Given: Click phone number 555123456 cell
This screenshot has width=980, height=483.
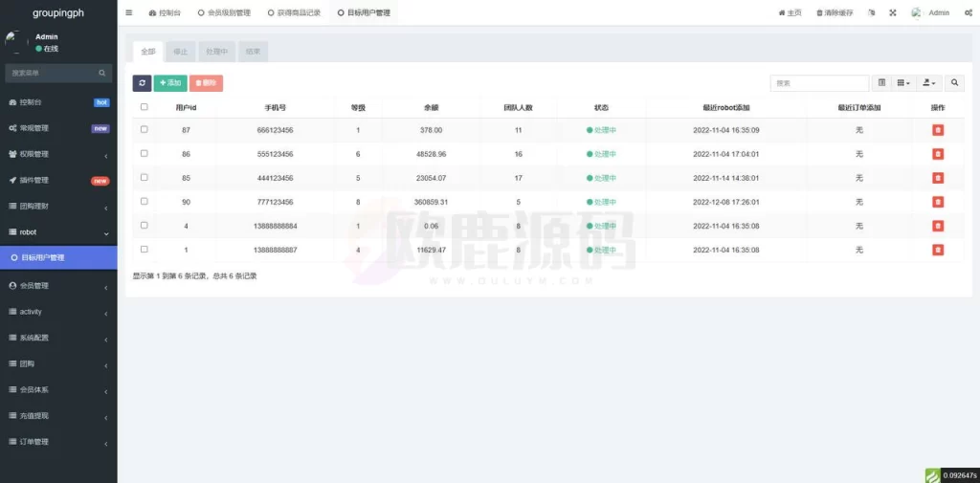Looking at the screenshot, I should tap(275, 154).
